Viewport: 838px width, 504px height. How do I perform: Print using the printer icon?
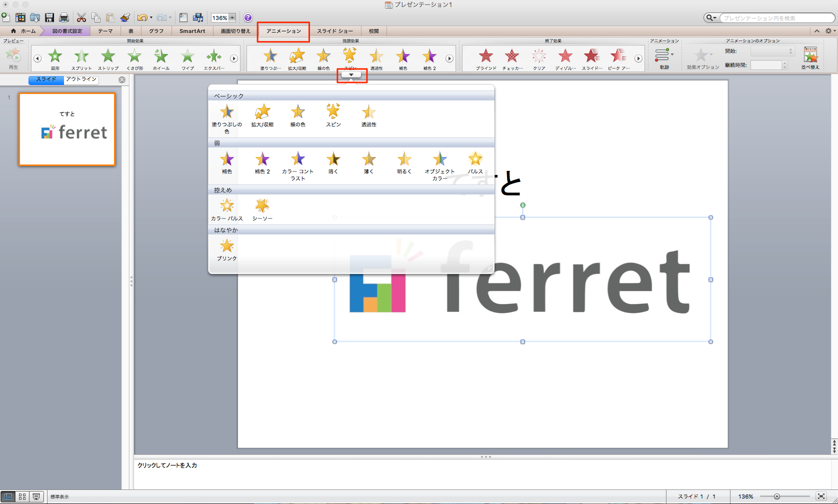63,17
